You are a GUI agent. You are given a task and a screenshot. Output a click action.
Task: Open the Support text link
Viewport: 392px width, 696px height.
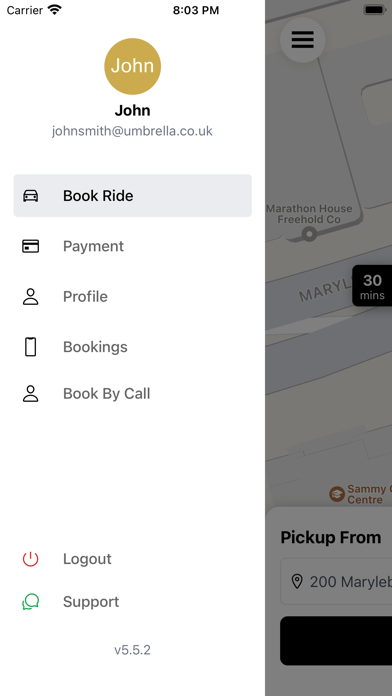91,602
